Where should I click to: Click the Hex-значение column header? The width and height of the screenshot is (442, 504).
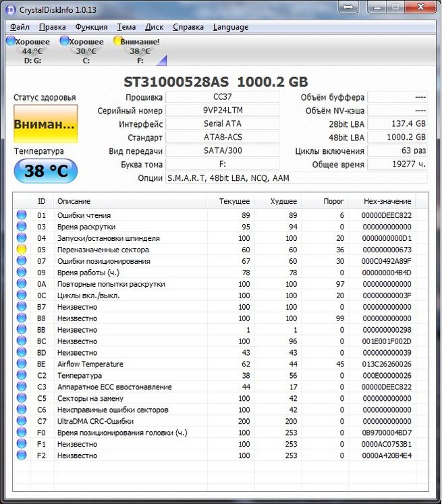tap(382, 201)
